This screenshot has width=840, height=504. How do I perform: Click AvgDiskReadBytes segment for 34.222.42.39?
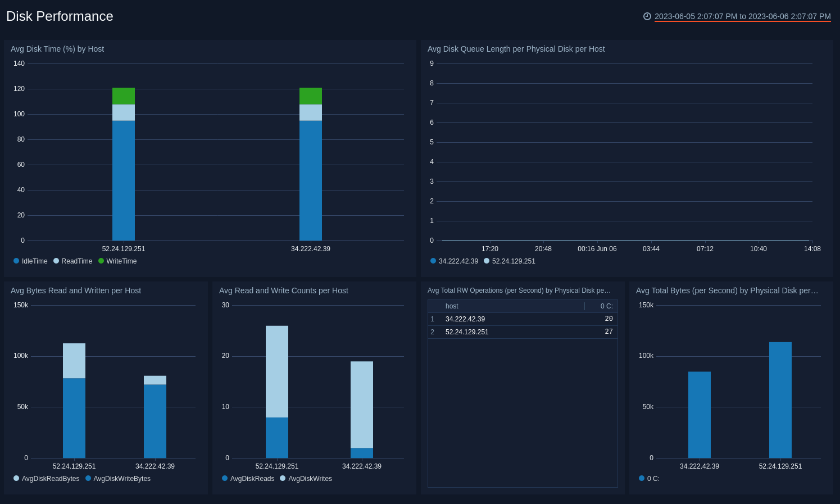tap(155, 380)
